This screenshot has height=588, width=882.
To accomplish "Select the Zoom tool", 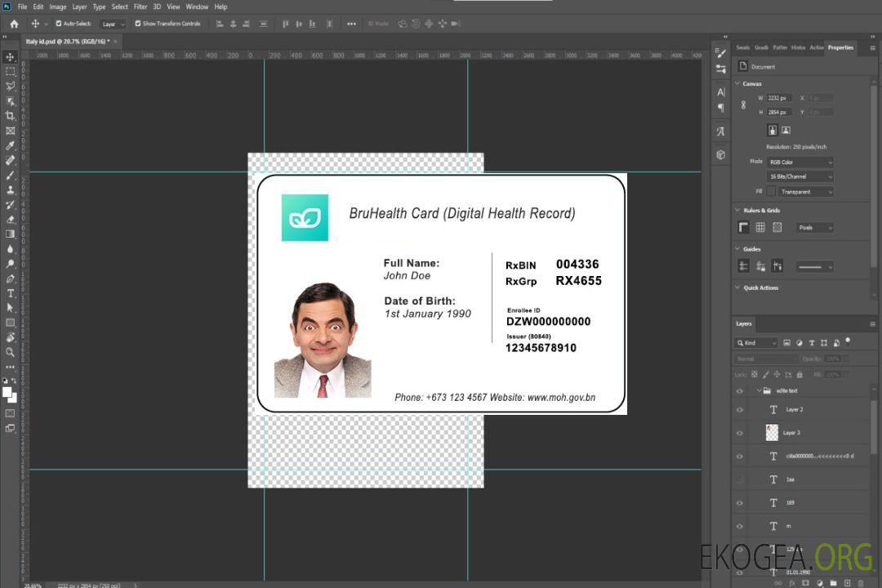I will [x=10, y=352].
